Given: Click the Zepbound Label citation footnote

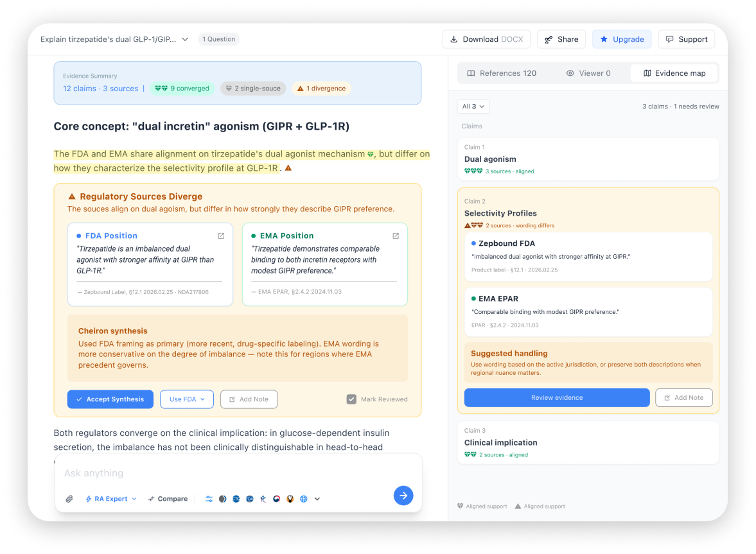Looking at the screenshot, I should click(x=143, y=293).
